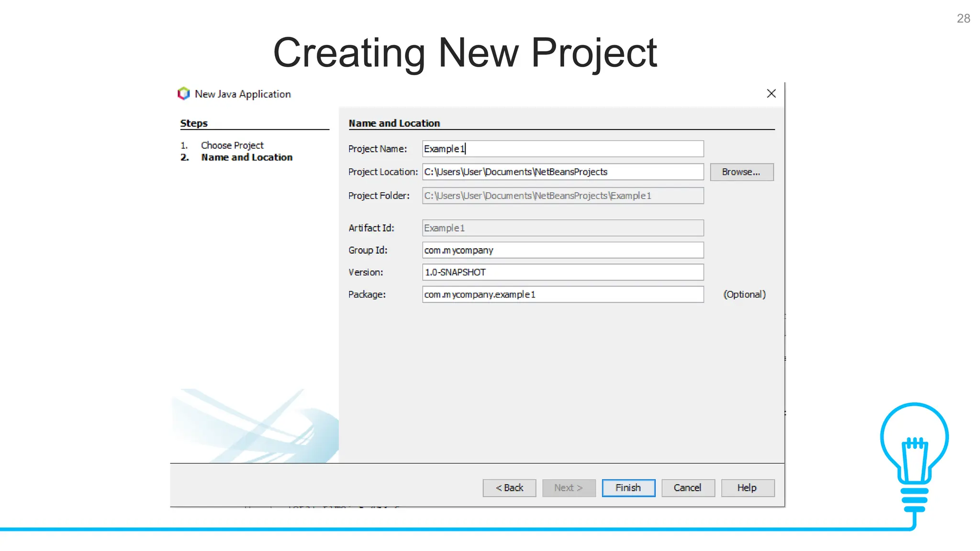Click the slide number 28

[x=963, y=19]
